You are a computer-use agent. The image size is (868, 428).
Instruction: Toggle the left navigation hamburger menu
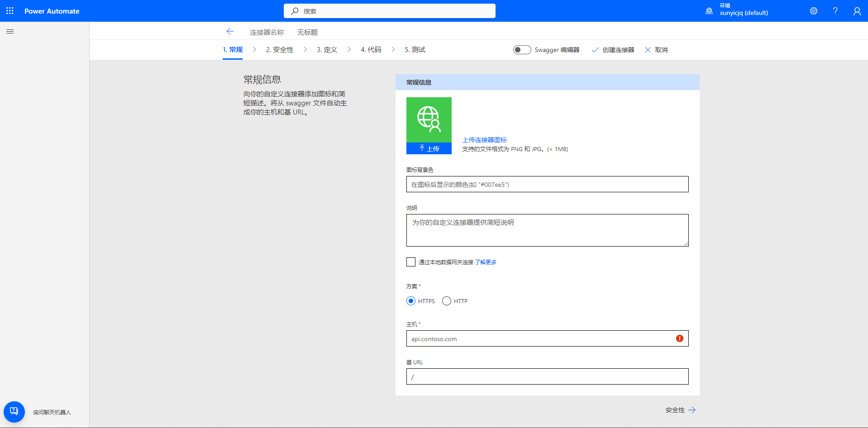click(10, 32)
